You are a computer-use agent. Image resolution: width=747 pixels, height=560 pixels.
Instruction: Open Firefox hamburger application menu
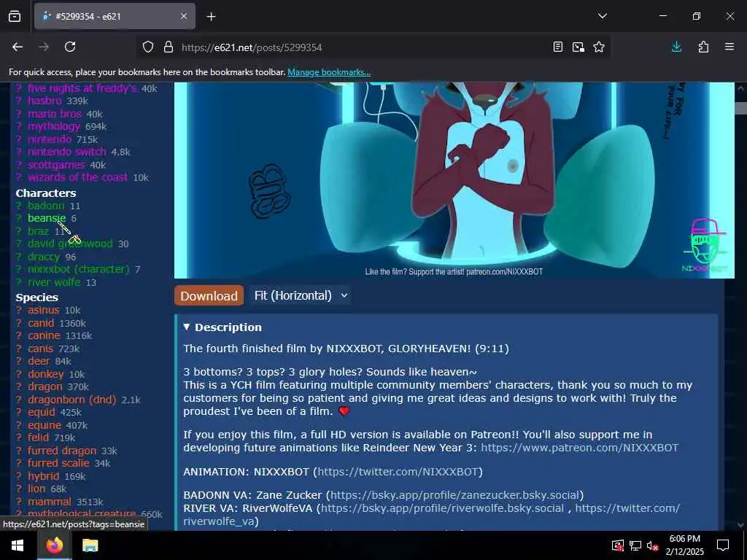click(729, 47)
